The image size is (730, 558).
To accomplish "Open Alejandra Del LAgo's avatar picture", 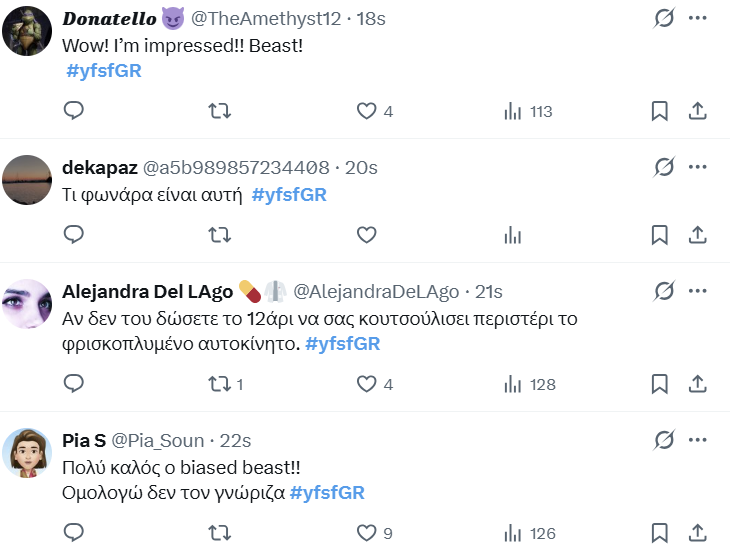I will coord(27,304).
